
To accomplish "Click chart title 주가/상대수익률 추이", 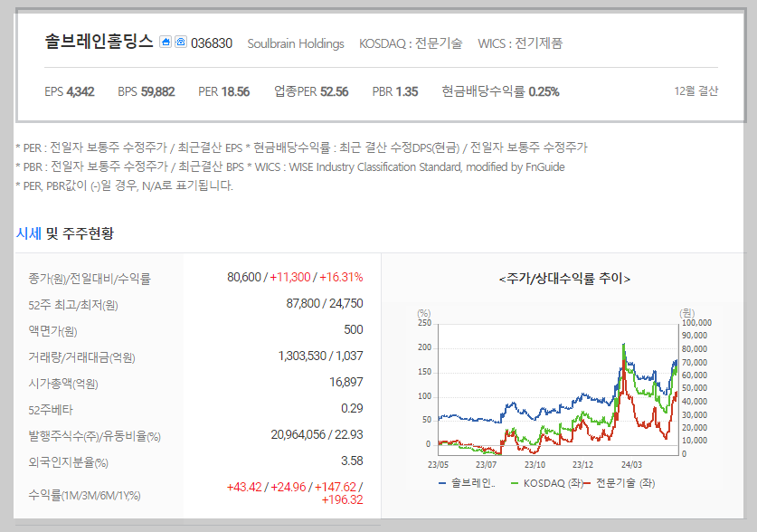I will [564, 279].
